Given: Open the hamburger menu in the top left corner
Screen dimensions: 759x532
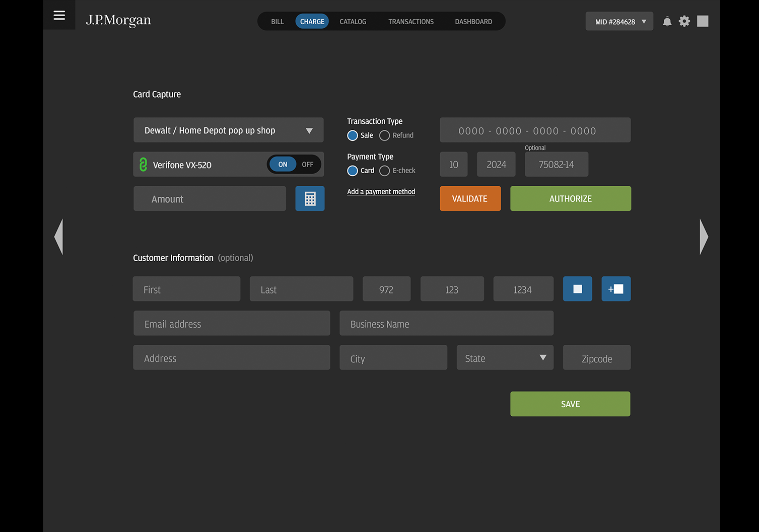Looking at the screenshot, I should [59, 15].
